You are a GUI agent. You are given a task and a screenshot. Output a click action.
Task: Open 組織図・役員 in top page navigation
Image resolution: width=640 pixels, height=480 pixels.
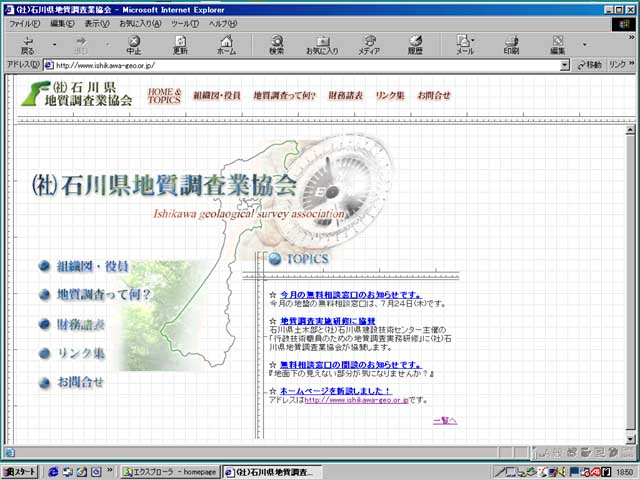coord(217,96)
